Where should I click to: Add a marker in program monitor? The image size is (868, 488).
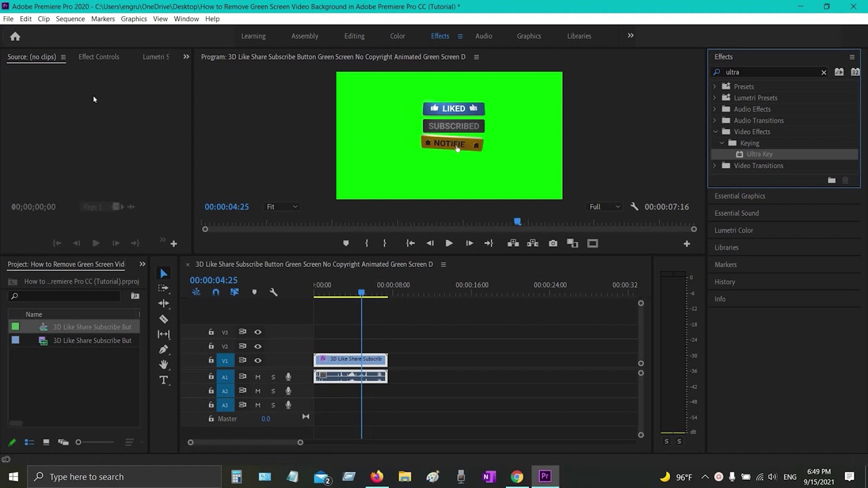click(x=346, y=243)
